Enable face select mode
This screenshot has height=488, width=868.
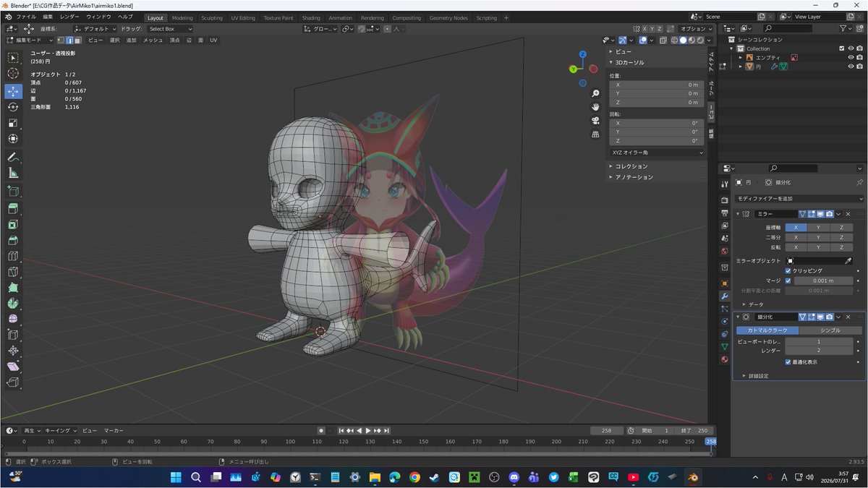pos(77,40)
